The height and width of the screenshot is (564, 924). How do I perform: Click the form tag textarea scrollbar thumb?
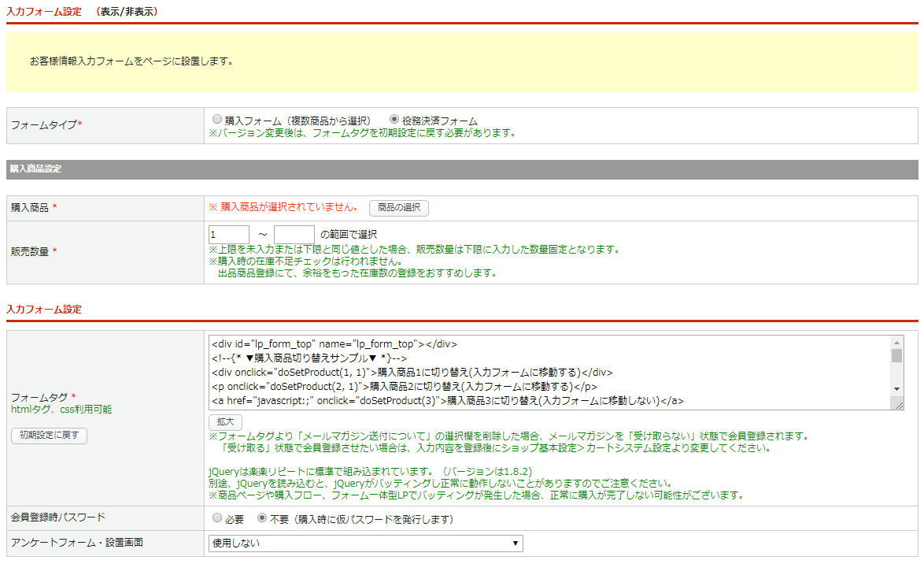tap(896, 356)
